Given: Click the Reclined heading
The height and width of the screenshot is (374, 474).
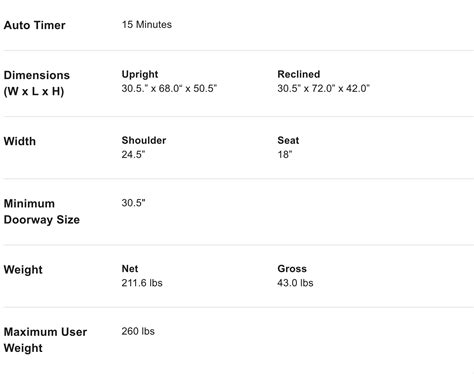Looking at the screenshot, I should coord(299,74).
